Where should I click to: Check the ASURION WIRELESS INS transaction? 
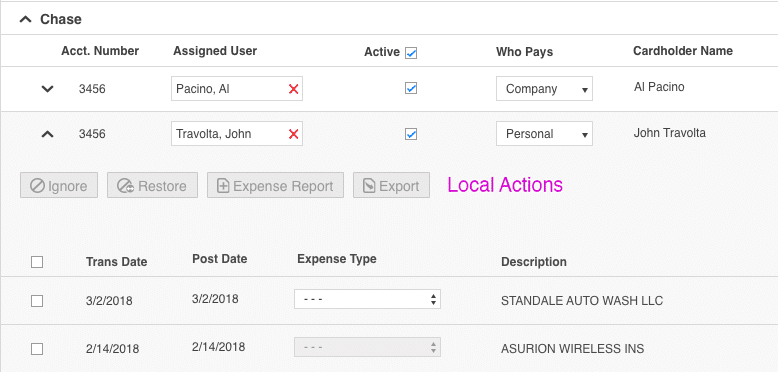tap(37, 349)
